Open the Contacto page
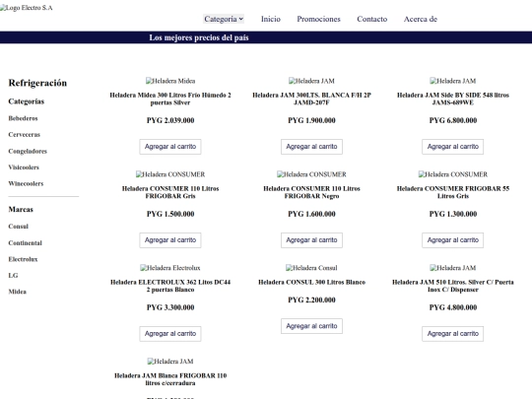The width and height of the screenshot is (532, 399). (371, 19)
